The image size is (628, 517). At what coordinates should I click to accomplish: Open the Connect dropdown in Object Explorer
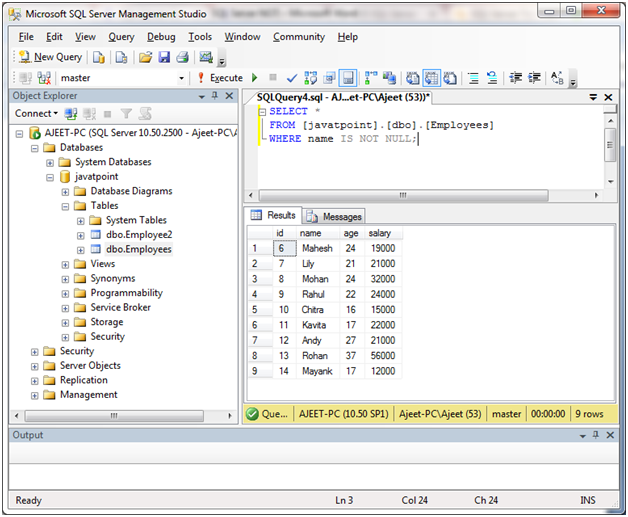36,114
